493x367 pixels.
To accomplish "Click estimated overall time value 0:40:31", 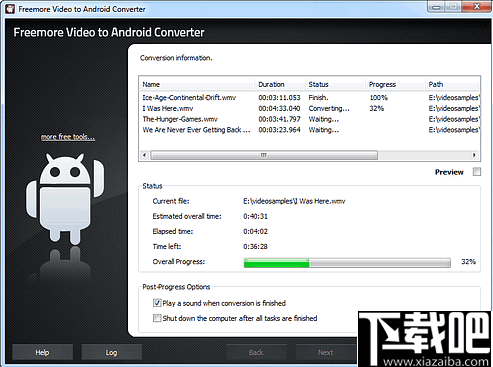I will (x=255, y=216).
